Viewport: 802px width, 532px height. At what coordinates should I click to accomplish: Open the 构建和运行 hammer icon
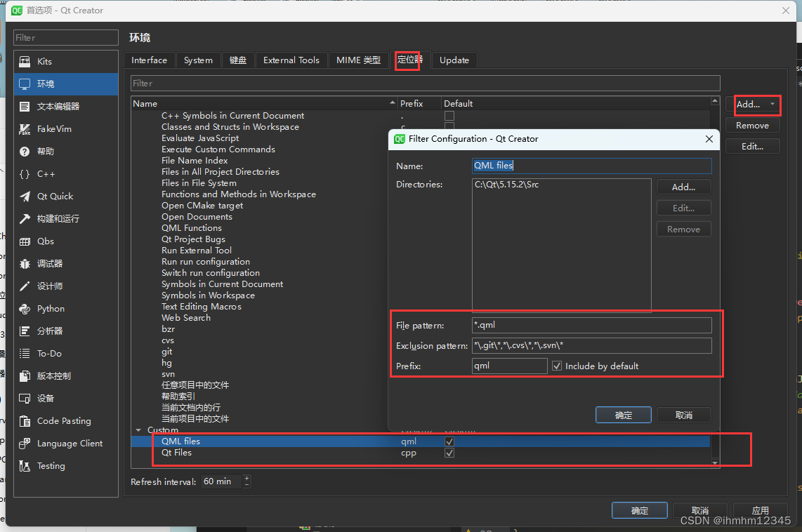click(25, 219)
